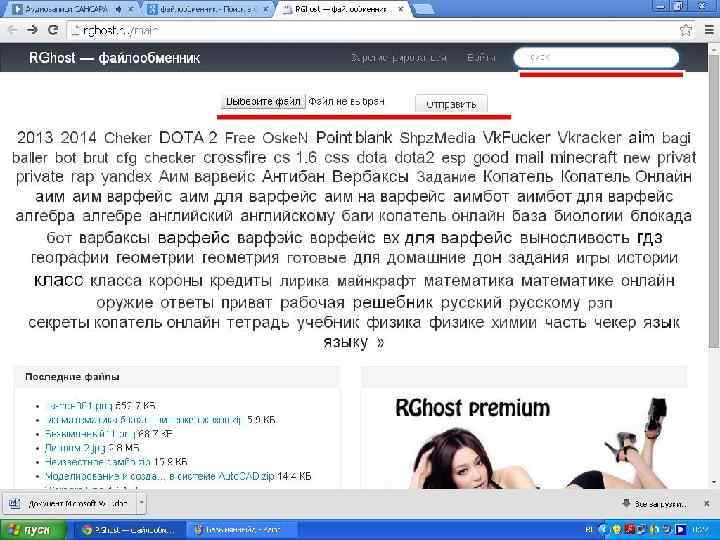Go forward with the browser forward arrow
The height and width of the screenshot is (540, 720).
pyautogui.click(x=33, y=30)
